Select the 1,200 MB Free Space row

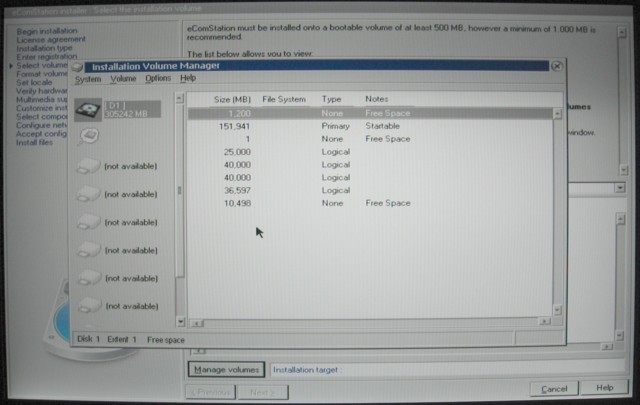[x=370, y=113]
